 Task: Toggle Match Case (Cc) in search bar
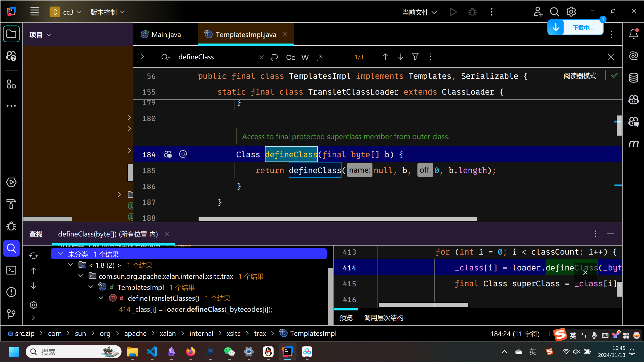(x=290, y=57)
